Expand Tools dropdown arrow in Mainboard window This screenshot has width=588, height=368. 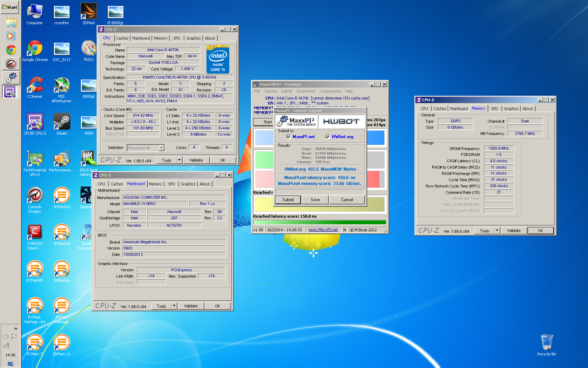[174, 306]
